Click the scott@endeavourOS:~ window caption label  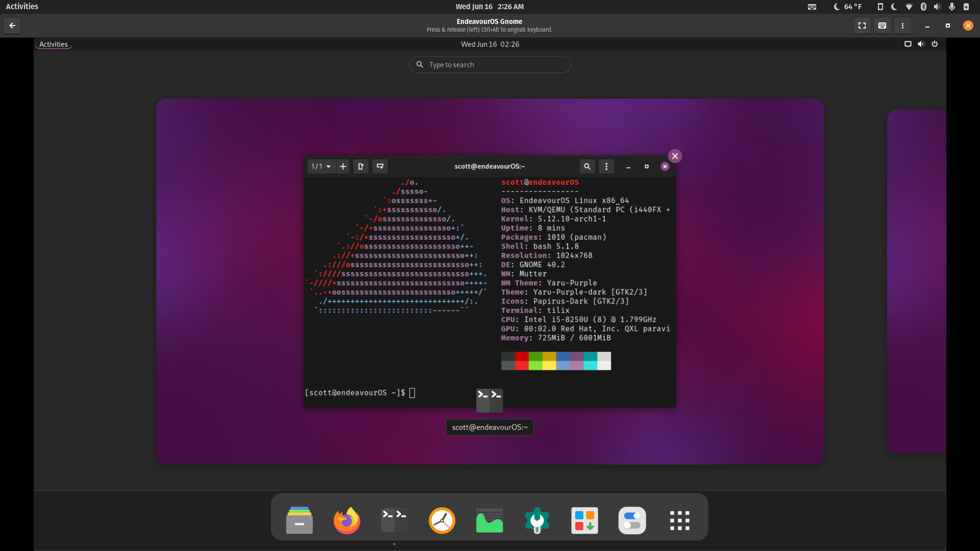tap(490, 428)
